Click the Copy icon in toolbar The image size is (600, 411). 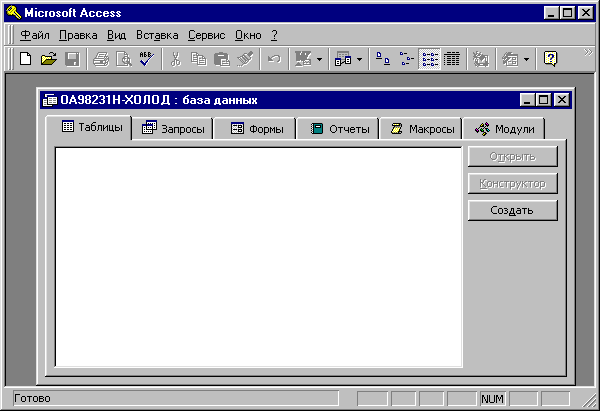[199, 59]
